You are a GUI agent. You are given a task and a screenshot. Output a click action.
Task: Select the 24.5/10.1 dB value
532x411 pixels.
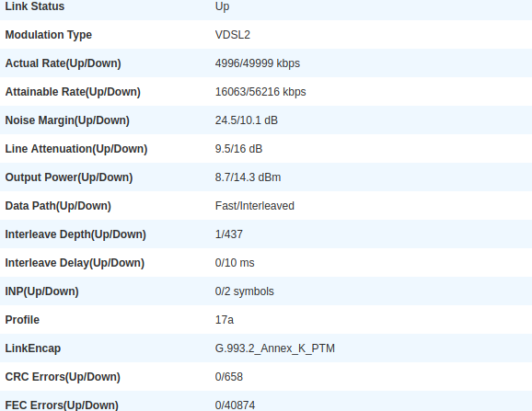click(247, 120)
